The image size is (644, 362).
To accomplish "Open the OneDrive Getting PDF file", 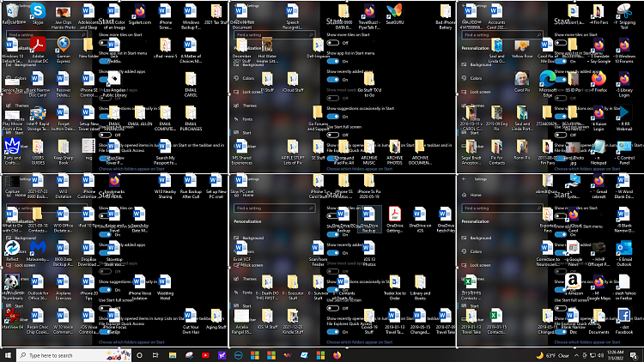I will (394, 218).
